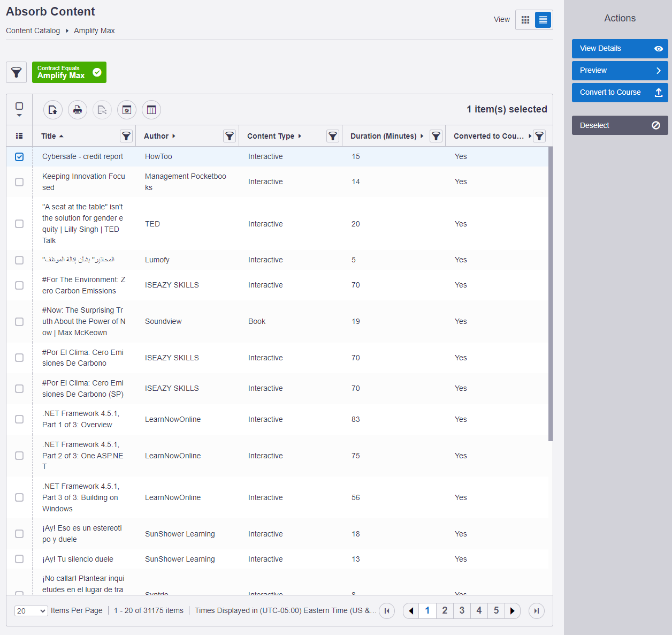Click the Deselect button
672x635 pixels.
coord(620,125)
